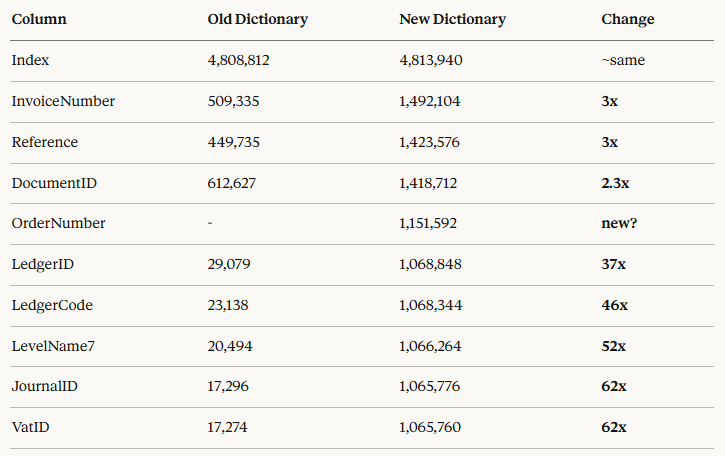Click the Change column header
This screenshot has height=456, width=725.
[x=628, y=19]
